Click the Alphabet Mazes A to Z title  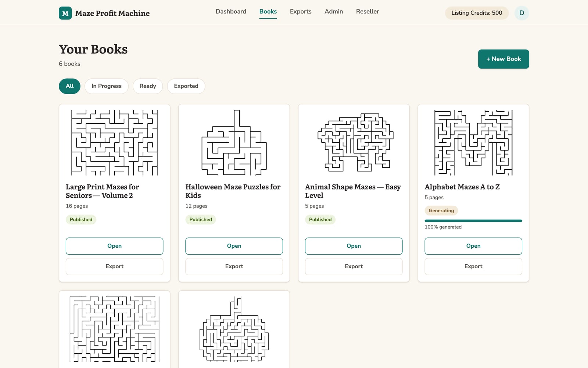click(x=462, y=187)
